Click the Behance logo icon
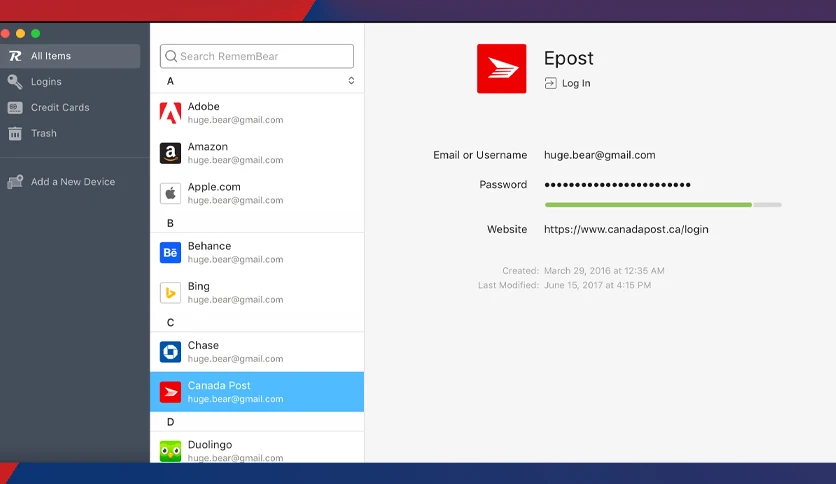 click(171, 253)
